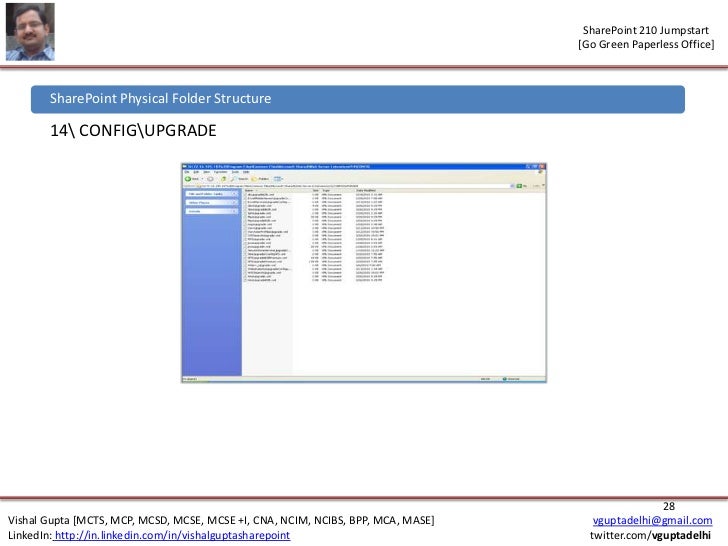Open the Tools menu in Explorer window

pos(235,172)
